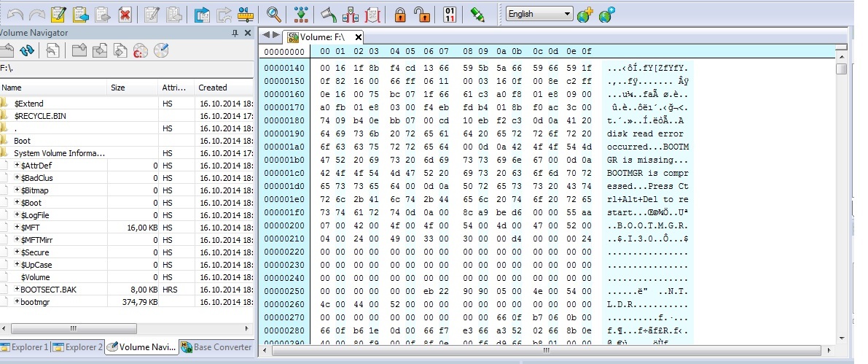Open the magnifier search tool

(x=273, y=15)
